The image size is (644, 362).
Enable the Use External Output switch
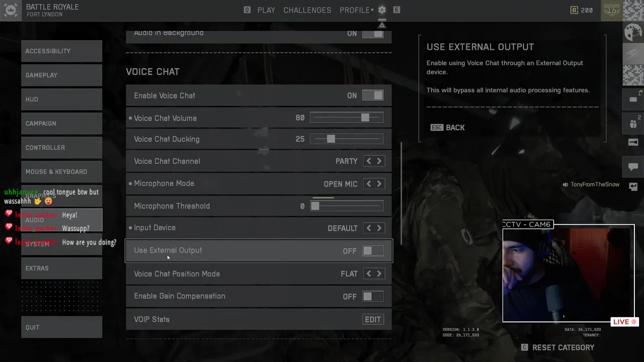tap(373, 251)
